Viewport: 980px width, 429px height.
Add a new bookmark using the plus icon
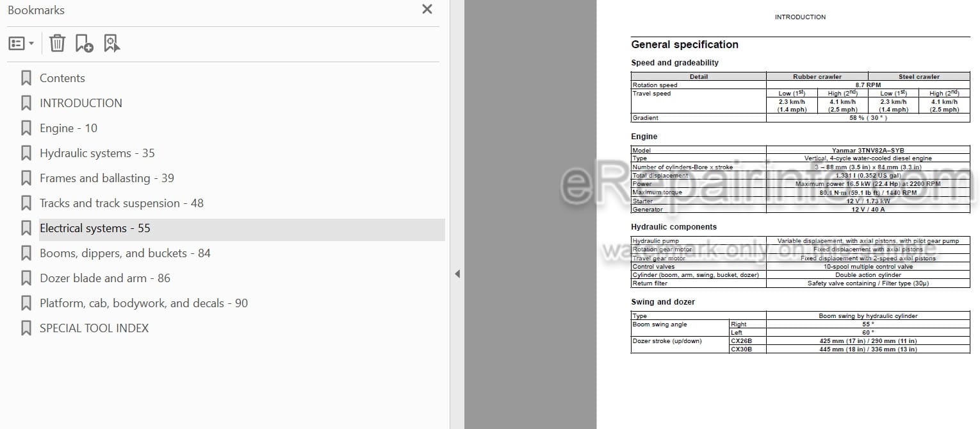click(x=84, y=43)
